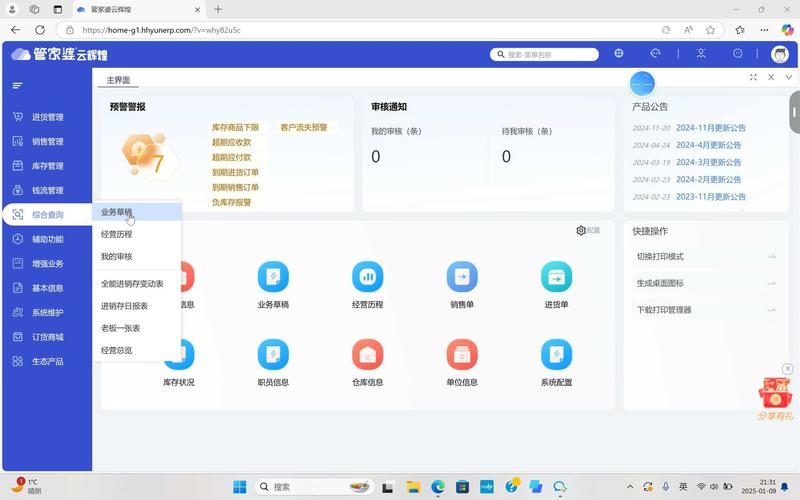
Task: Open 超期应付款 warning link
Action: coord(232,158)
